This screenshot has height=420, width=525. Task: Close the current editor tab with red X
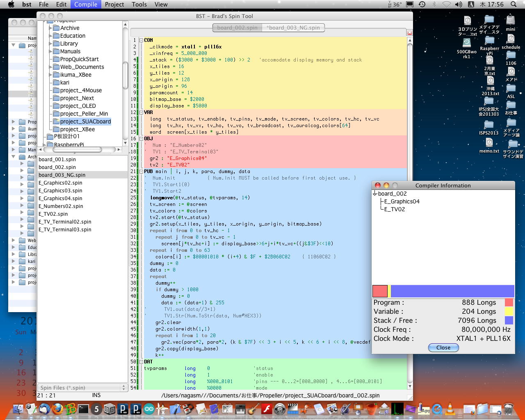[409, 32]
